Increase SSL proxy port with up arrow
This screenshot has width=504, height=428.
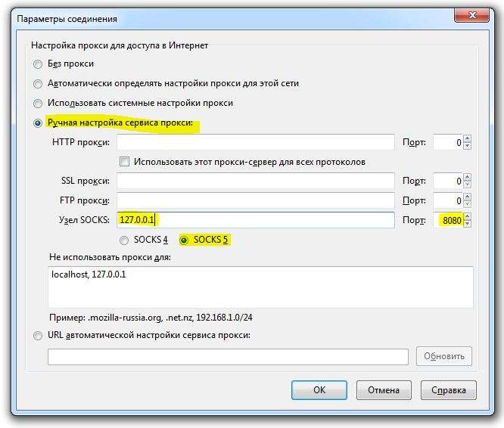[468, 177]
